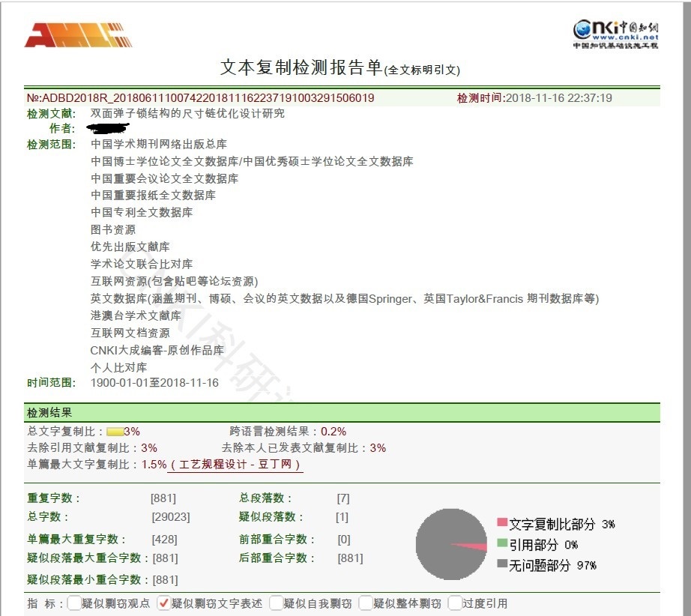Click 去除本人已发表文献复制比 3% value
The image size is (691, 616).
(x=378, y=448)
